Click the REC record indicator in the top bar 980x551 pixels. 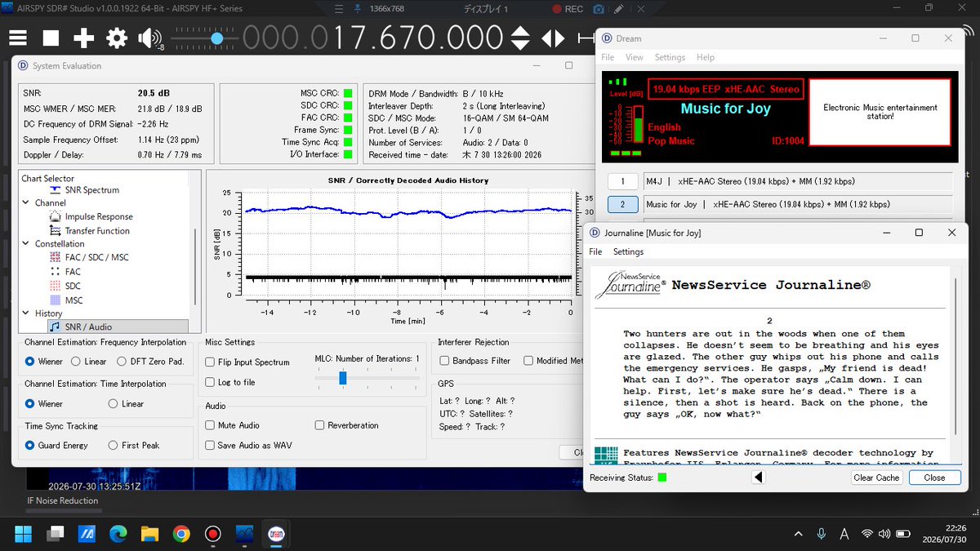coord(568,9)
